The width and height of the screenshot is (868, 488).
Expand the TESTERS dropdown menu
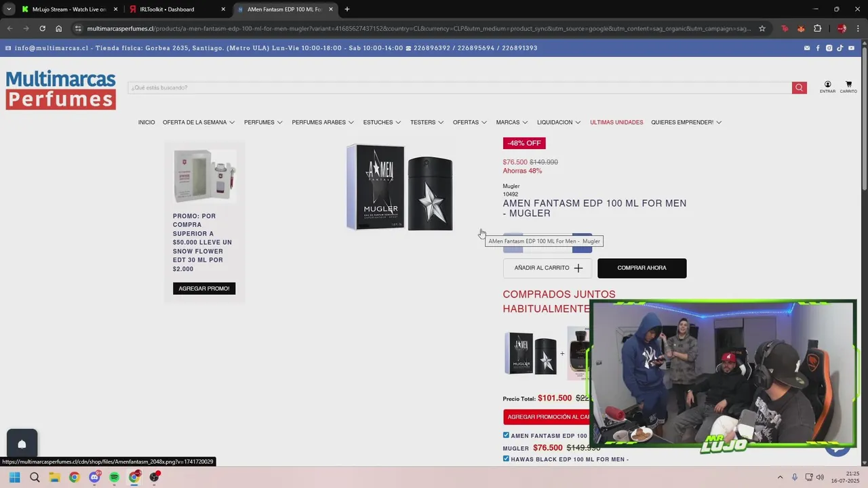tap(427, 122)
